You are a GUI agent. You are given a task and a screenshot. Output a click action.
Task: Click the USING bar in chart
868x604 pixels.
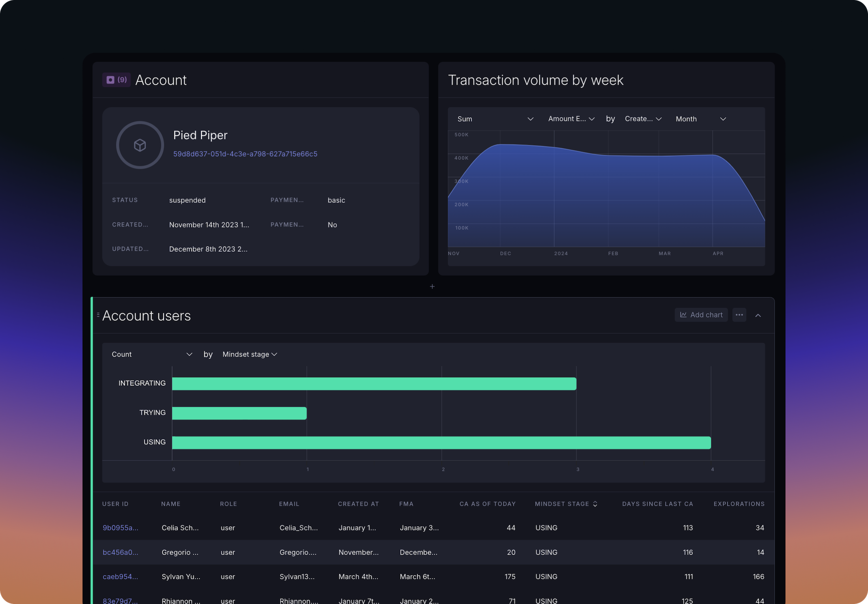441,443
